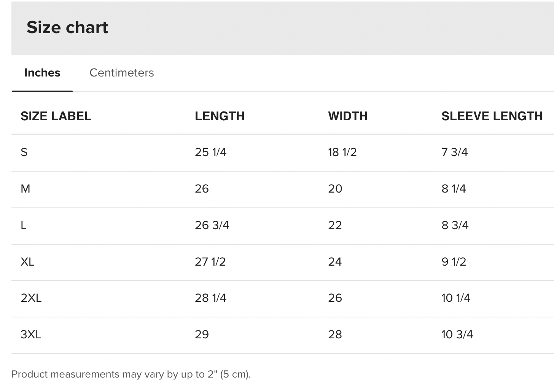Select the L size row label

click(x=24, y=225)
